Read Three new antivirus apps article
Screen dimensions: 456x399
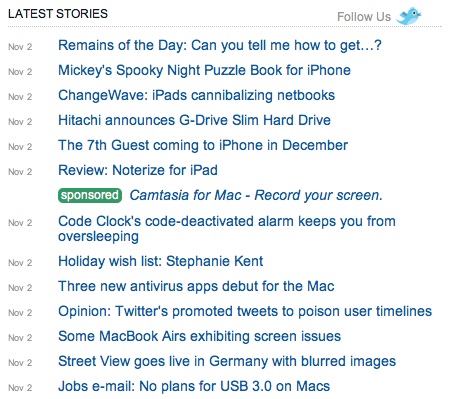point(196,286)
